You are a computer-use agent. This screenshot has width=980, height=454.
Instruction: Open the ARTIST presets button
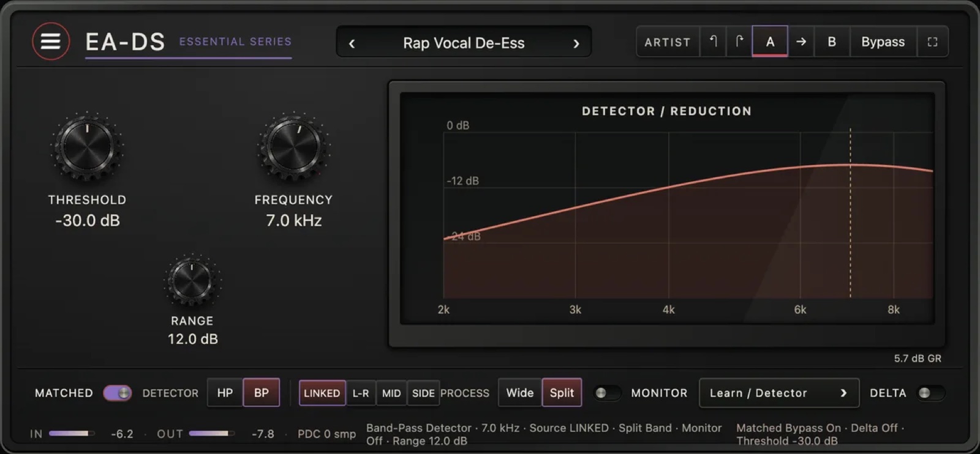point(668,42)
